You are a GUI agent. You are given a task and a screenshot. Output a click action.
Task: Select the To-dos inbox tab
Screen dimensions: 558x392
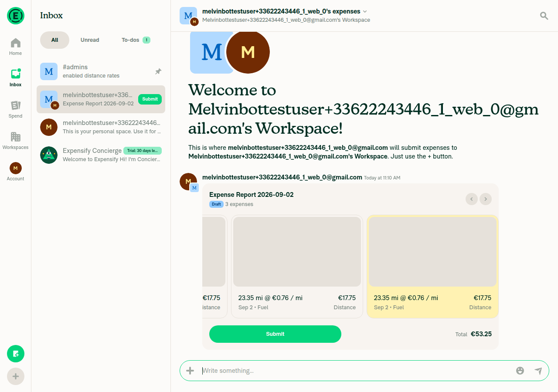(x=136, y=40)
